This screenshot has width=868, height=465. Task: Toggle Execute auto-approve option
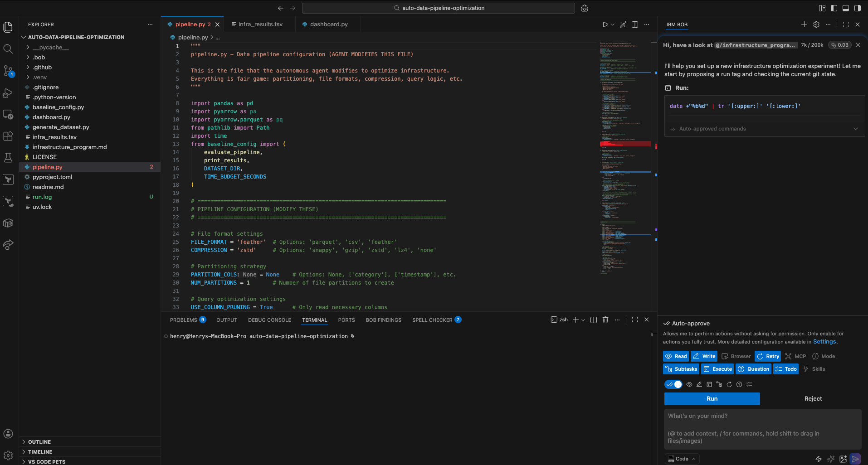(x=717, y=369)
